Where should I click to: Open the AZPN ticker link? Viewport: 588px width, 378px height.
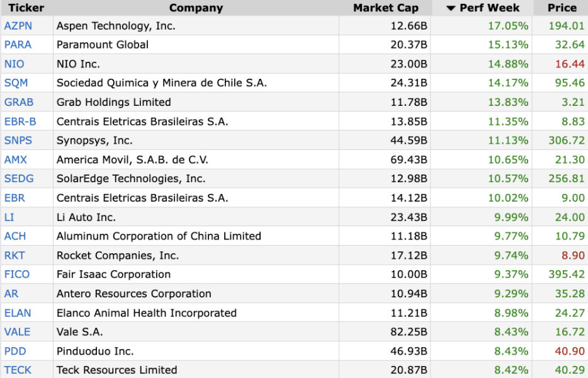point(18,26)
